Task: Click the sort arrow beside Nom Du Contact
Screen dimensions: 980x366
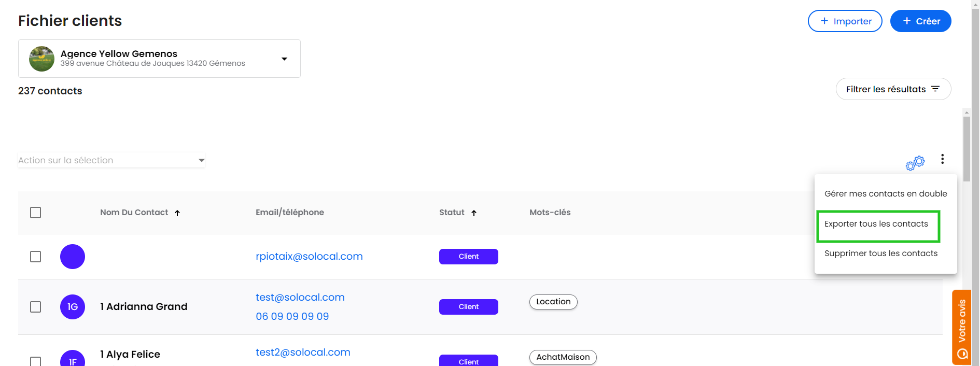Action: (x=177, y=213)
